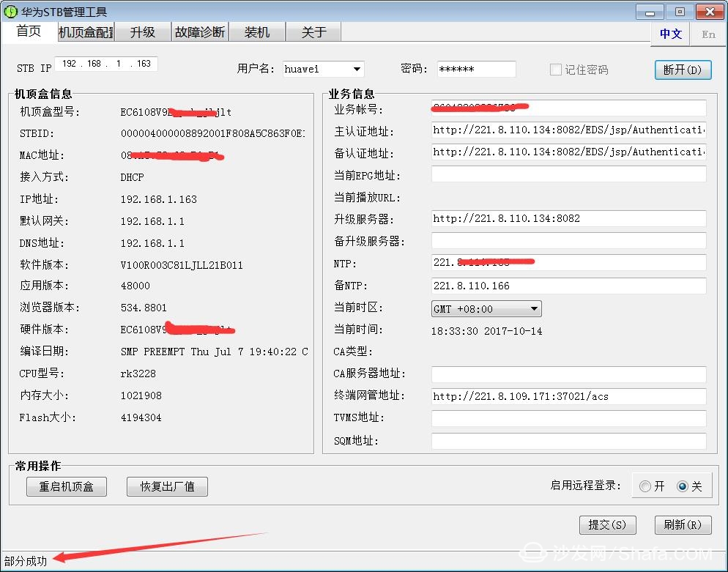Click the 备升级服务器 field
728x572 pixels.
[x=569, y=240]
